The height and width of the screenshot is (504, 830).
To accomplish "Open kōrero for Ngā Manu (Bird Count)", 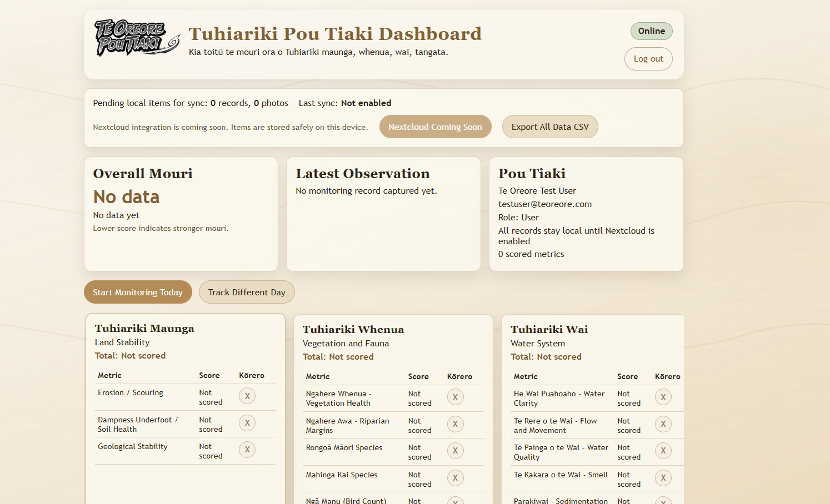I will pyautogui.click(x=455, y=501).
